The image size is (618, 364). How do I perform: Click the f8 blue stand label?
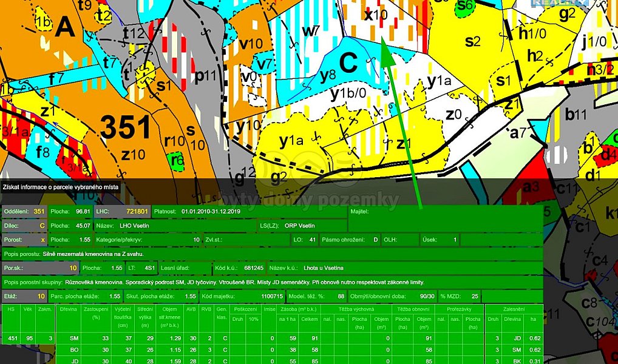coord(43,152)
